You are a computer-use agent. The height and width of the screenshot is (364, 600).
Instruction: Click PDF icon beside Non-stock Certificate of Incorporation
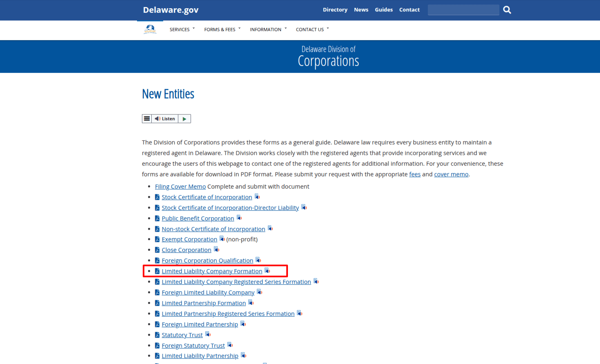pos(157,229)
